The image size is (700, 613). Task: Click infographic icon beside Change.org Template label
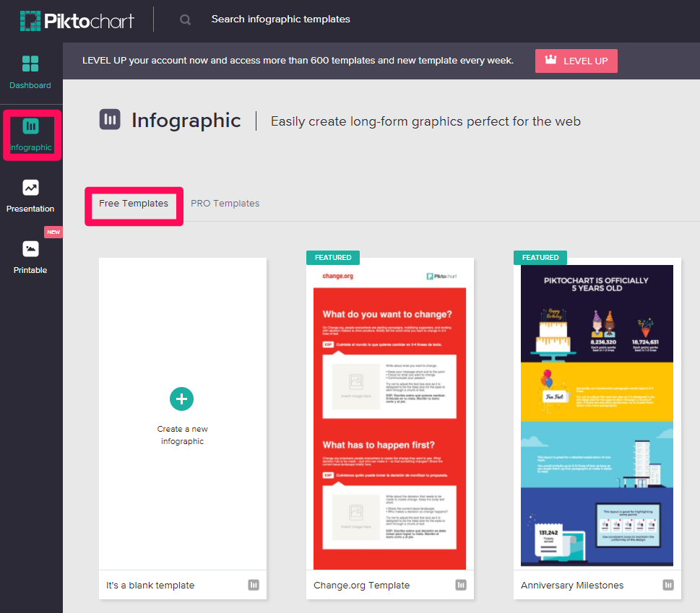[461, 585]
